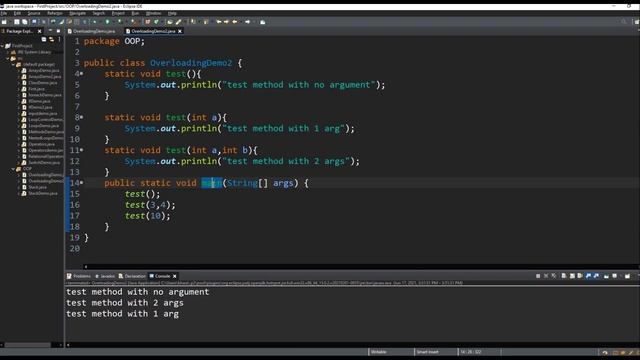Image resolution: width=640 pixels, height=360 pixels.
Task: Toggle Scroll Lock in Console toolbar
Action: click(572, 276)
